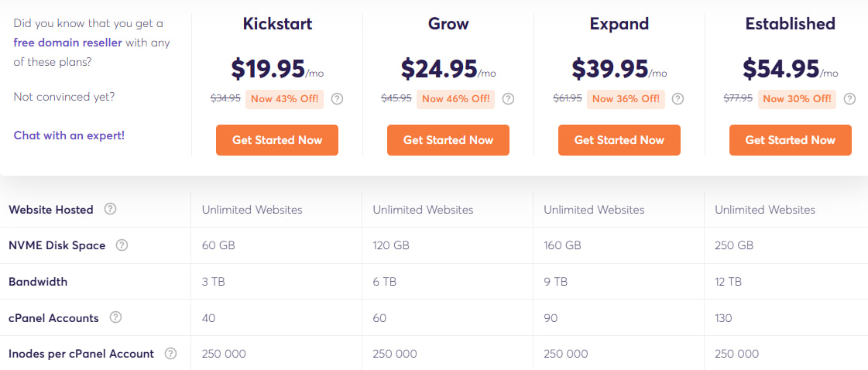
Task: Show the cPanel Accounts help icon
Action: coord(115,317)
